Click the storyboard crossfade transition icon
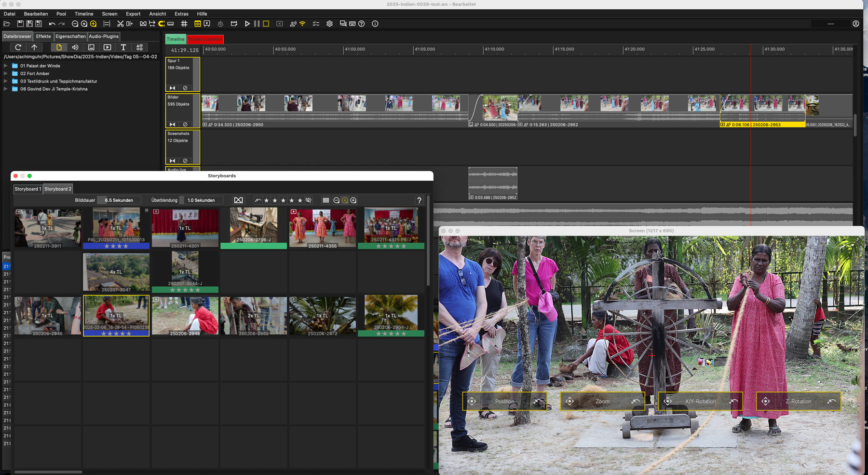Screen dimensions: 868x475 pos(238,200)
